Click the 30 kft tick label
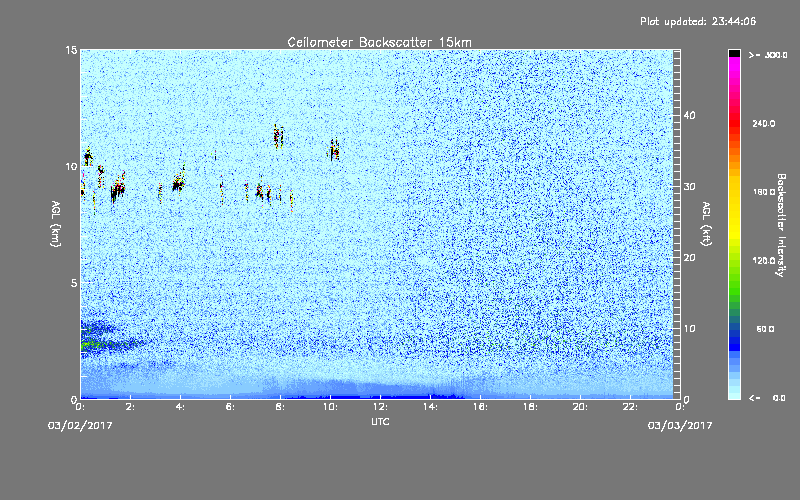The image size is (800, 500). [x=689, y=186]
